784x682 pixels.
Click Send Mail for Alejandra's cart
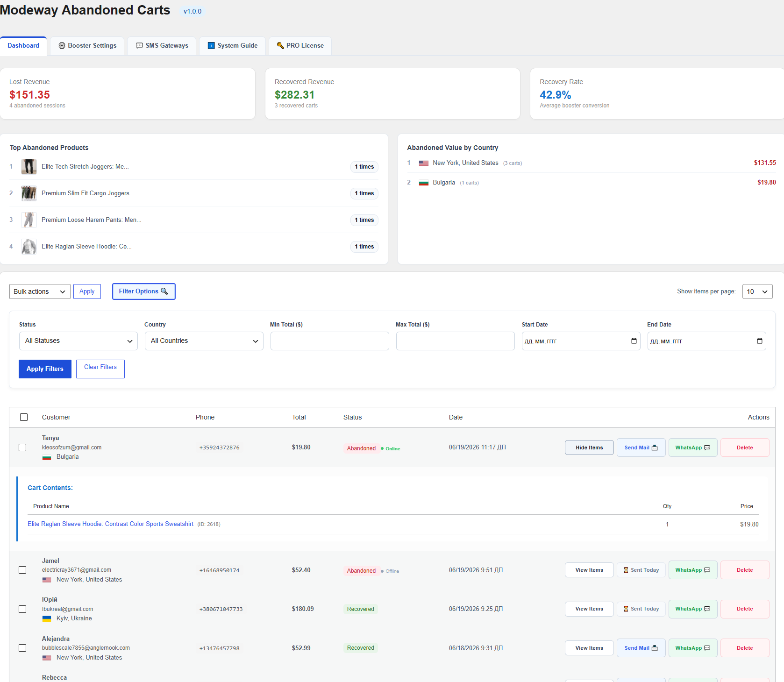click(641, 648)
